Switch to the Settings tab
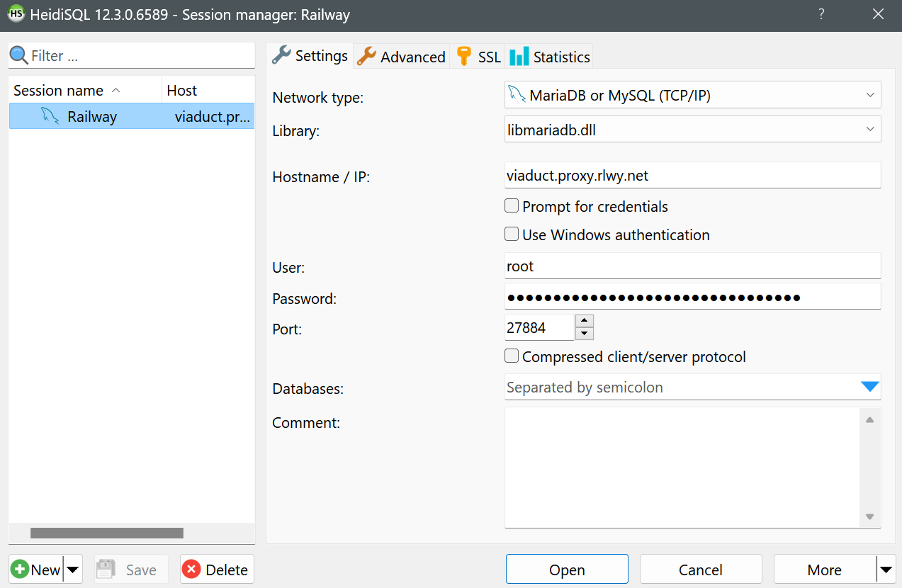Image resolution: width=902 pixels, height=588 pixels. pyautogui.click(x=310, y=55)
